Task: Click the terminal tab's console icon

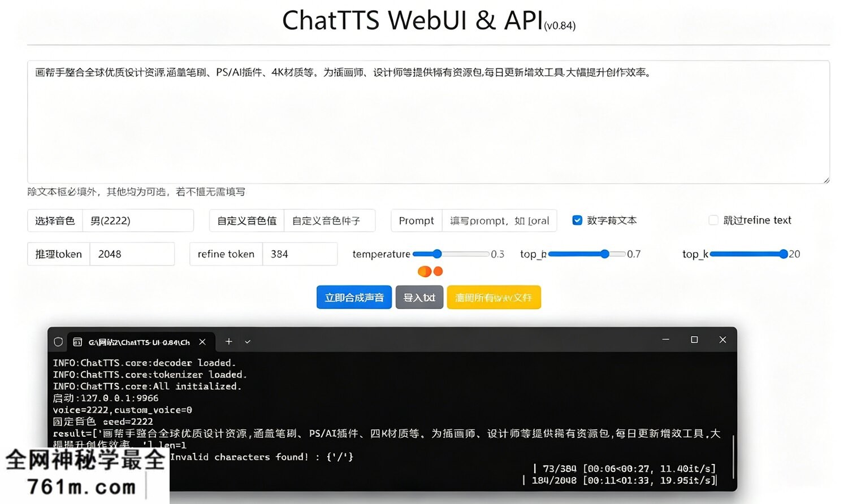Action: tap(77, 342)
